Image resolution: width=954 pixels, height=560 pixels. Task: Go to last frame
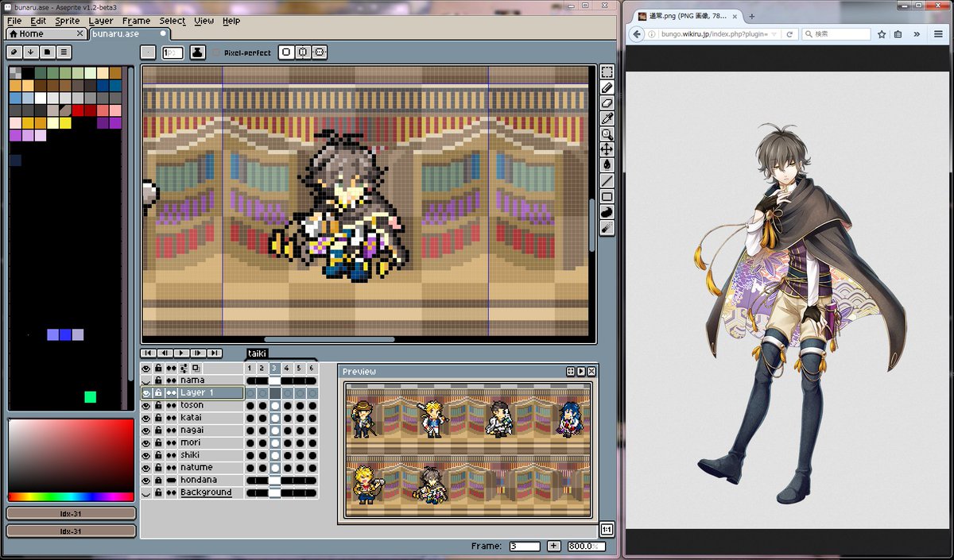[214, 353]
